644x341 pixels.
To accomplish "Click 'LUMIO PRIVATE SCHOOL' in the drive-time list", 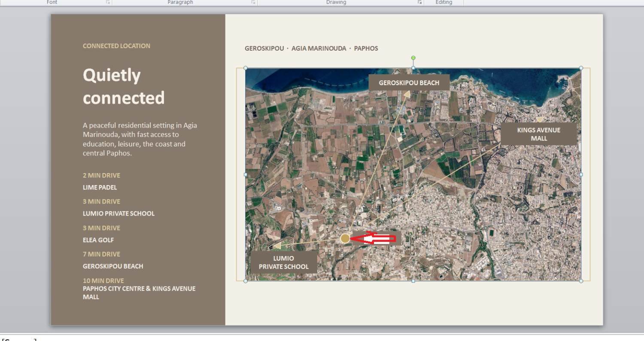I will (x=118, y=213).
